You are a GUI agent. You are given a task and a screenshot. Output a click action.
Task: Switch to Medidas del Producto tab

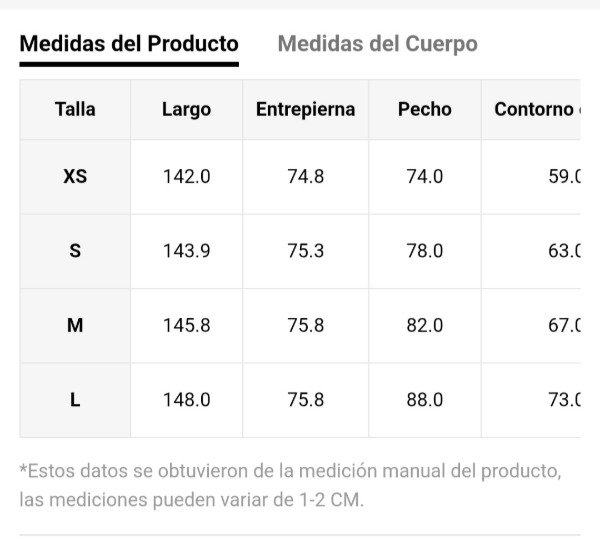pyautogui.click(x=129, y=44)
